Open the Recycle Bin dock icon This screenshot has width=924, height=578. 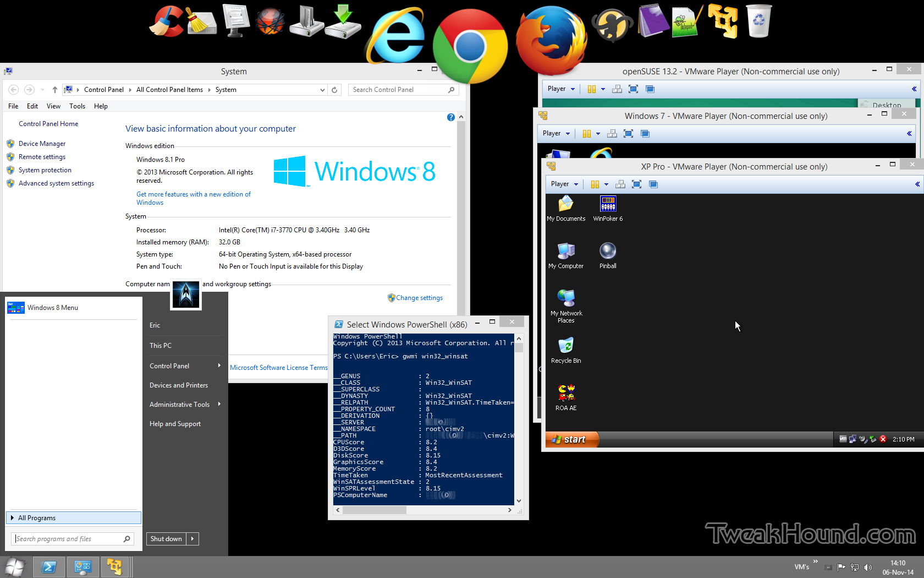(x=759, y=21)
